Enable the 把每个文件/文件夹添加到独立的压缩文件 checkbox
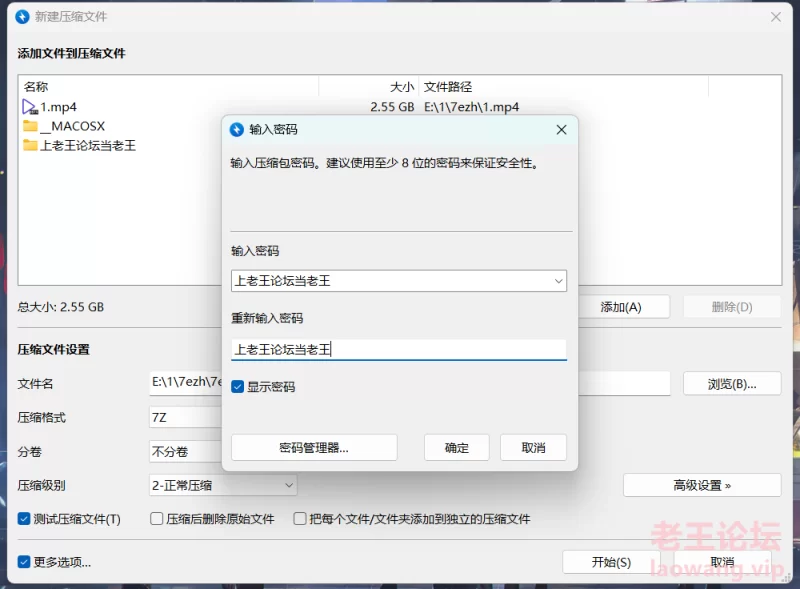Image resolution: width=800 pixels, height=589 pixels. click(x=300, y=519)
